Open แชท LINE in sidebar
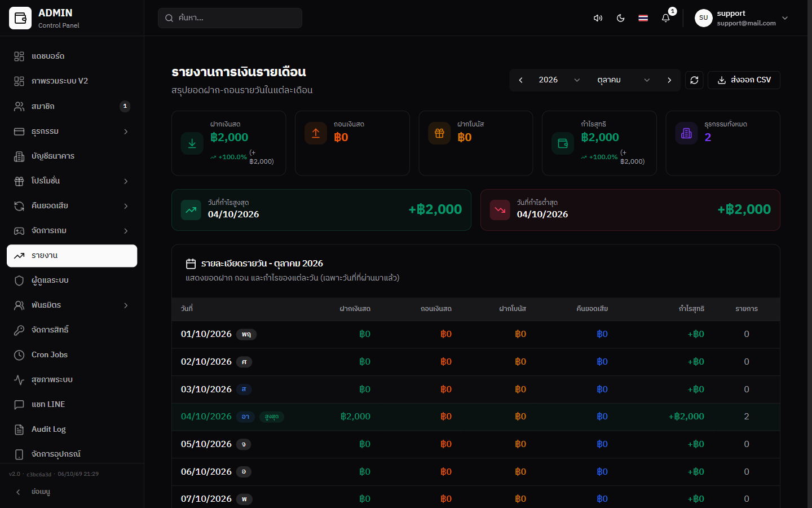812x508 pixels. [x=72, y=405]
